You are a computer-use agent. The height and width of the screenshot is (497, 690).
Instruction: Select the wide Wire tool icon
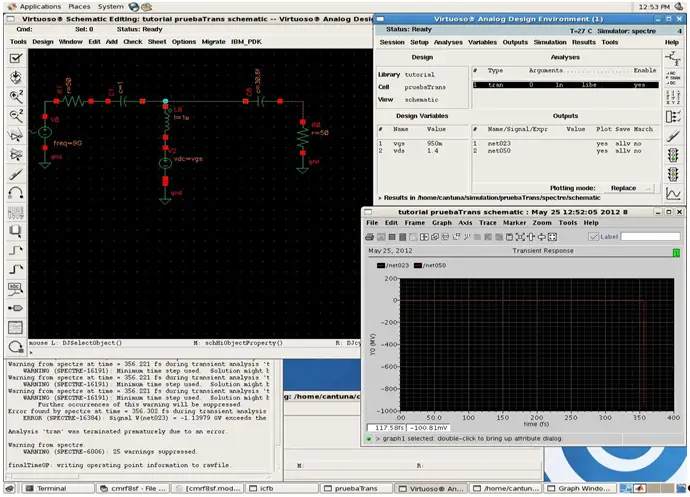click(16, 269)
